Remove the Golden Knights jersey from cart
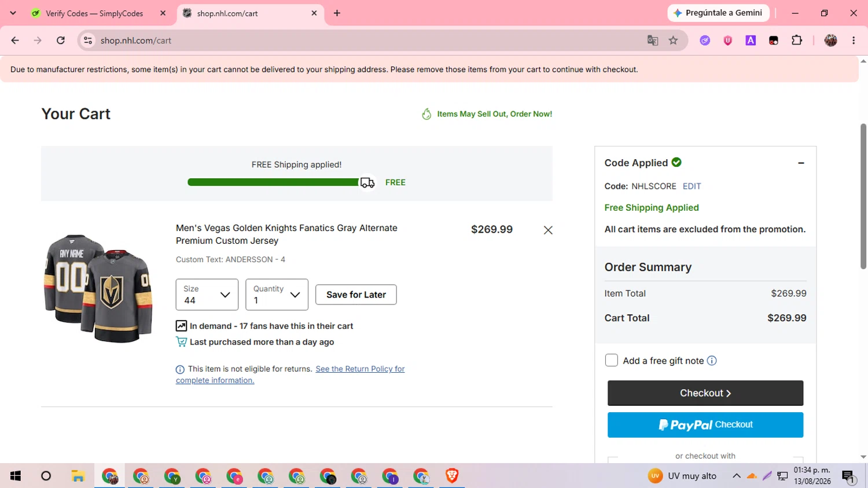 [548, 230]
